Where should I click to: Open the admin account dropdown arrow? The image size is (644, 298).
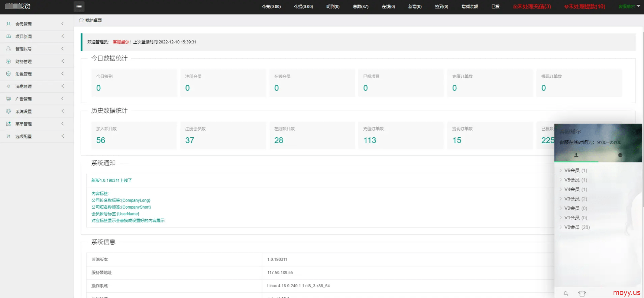(x=638, y=6)
